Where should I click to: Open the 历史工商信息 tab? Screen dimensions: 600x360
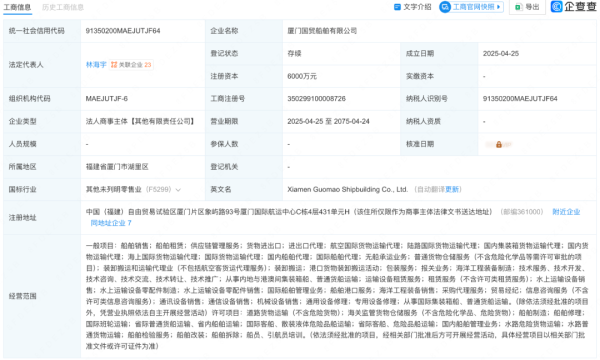coord(63,7)
